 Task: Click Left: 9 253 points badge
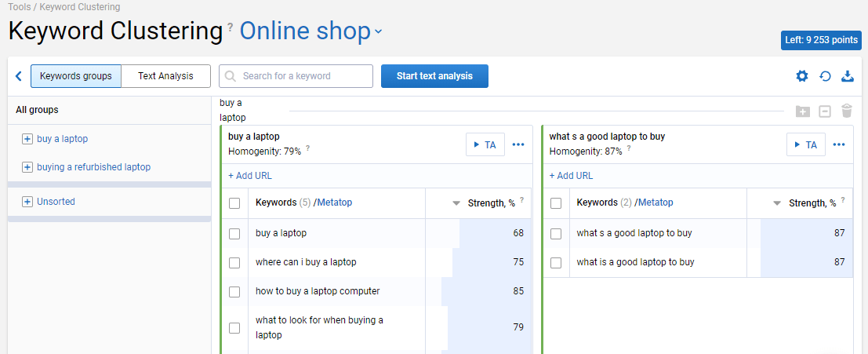(x=822, y=40)
